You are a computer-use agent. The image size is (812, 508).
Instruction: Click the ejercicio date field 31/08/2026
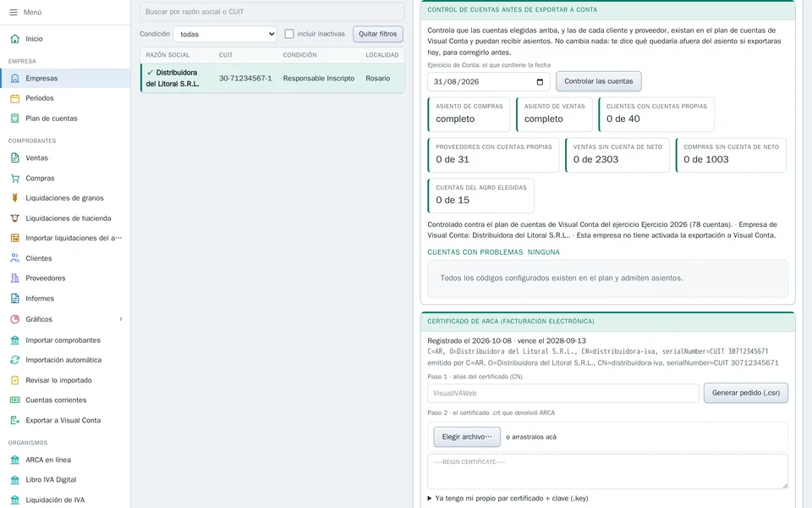point(489,82)
